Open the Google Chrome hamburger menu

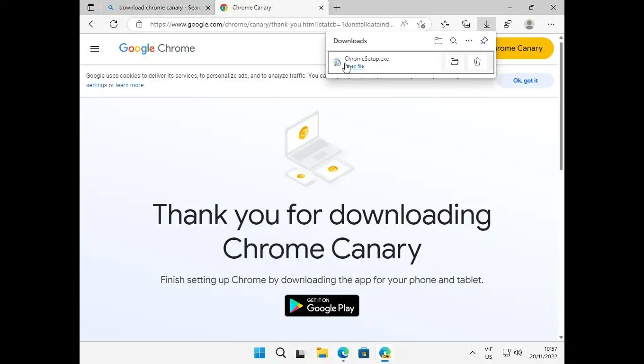95,48
